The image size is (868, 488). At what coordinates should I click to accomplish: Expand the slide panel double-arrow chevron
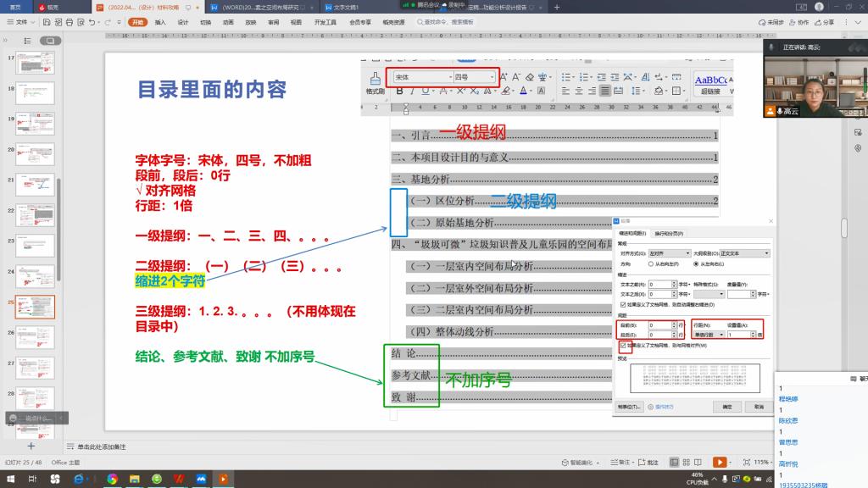pos(6,41)
